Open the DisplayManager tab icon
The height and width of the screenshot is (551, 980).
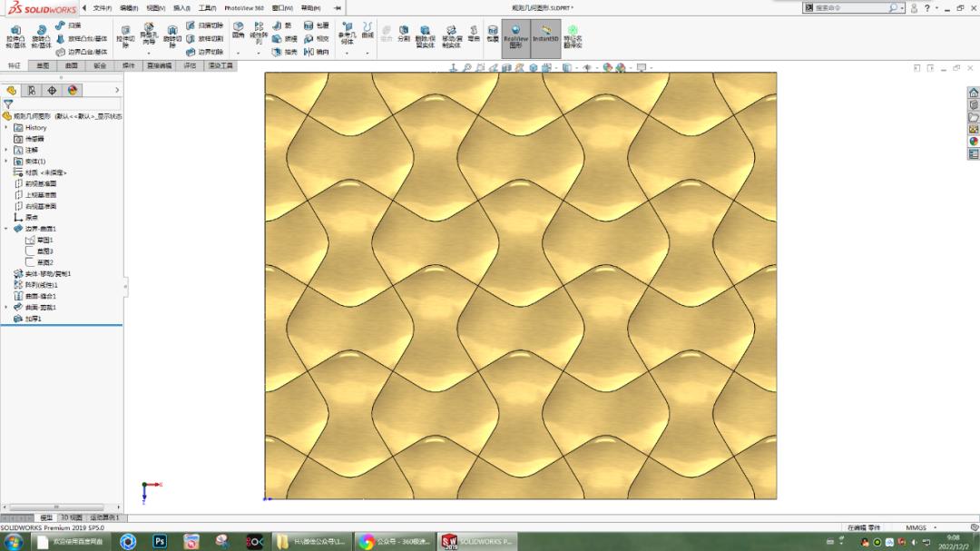(x=73, y=90)
